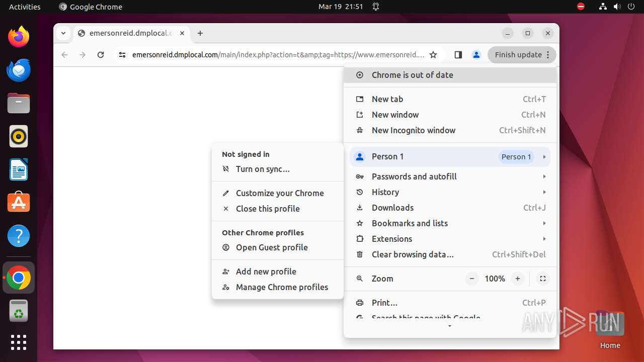
Task: Open the clock and calendar in top bar
Action: [x=341, y=7]
